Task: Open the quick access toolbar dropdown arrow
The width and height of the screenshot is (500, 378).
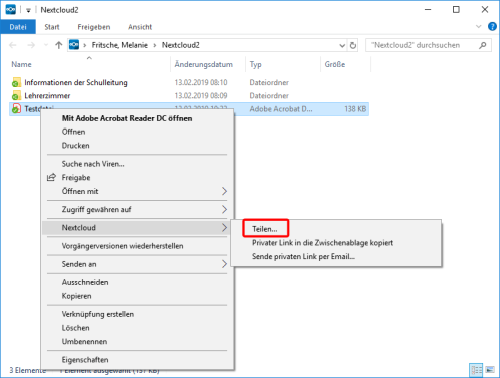Action: pos(29,10)
